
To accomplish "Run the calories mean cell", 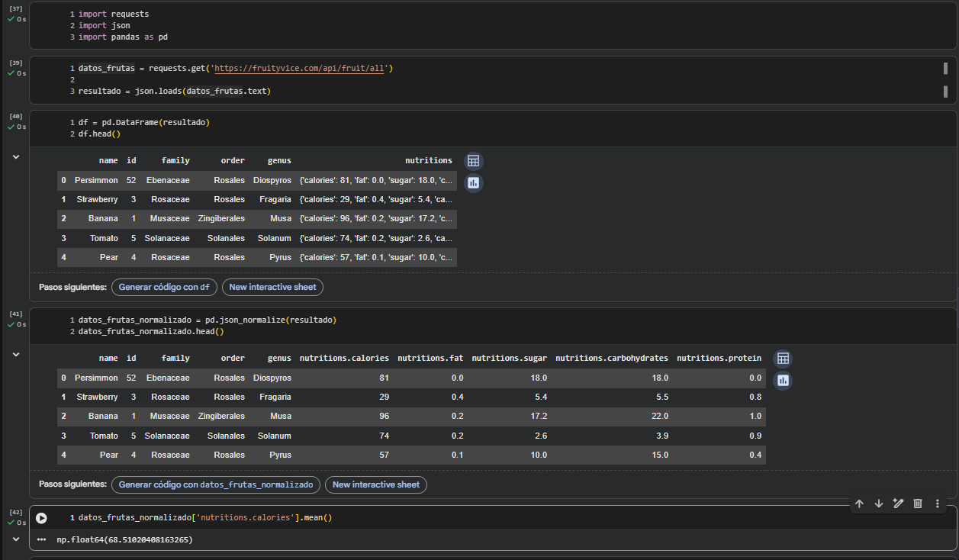I will click(x=41, y=518).
